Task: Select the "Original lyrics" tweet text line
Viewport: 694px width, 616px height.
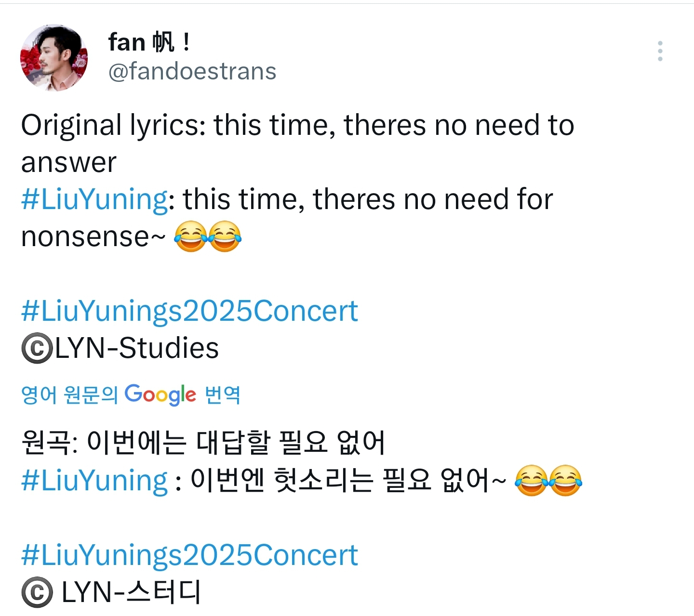Action: pos(297,126)
